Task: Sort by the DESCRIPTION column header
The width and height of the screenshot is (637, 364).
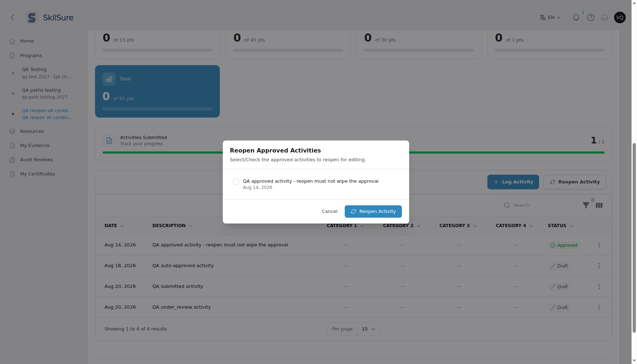Action: point(173,226)
